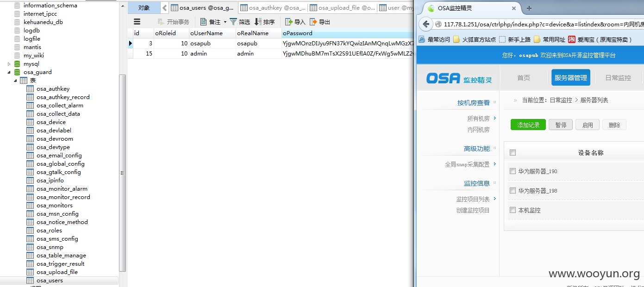Click the browser back arrow button

426,24
